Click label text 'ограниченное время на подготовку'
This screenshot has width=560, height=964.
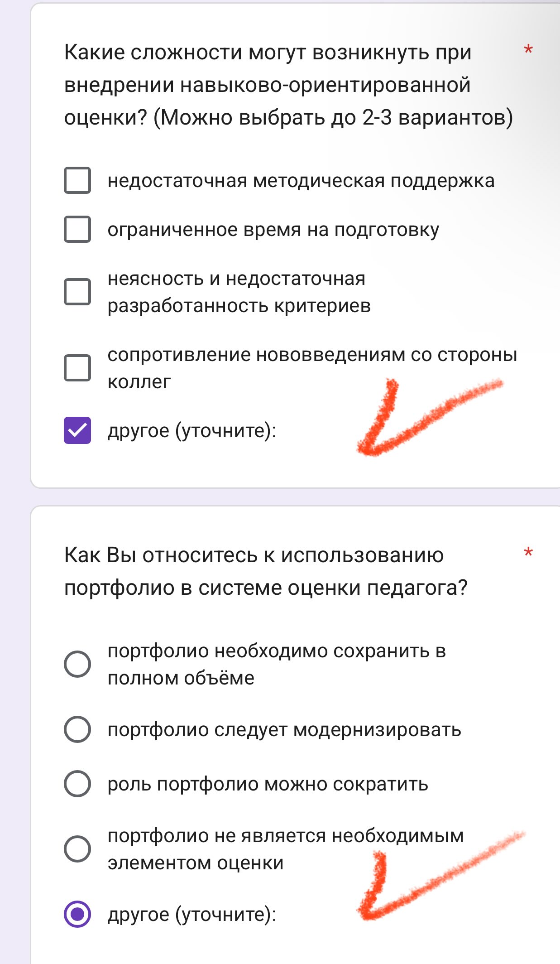point(273,230)
